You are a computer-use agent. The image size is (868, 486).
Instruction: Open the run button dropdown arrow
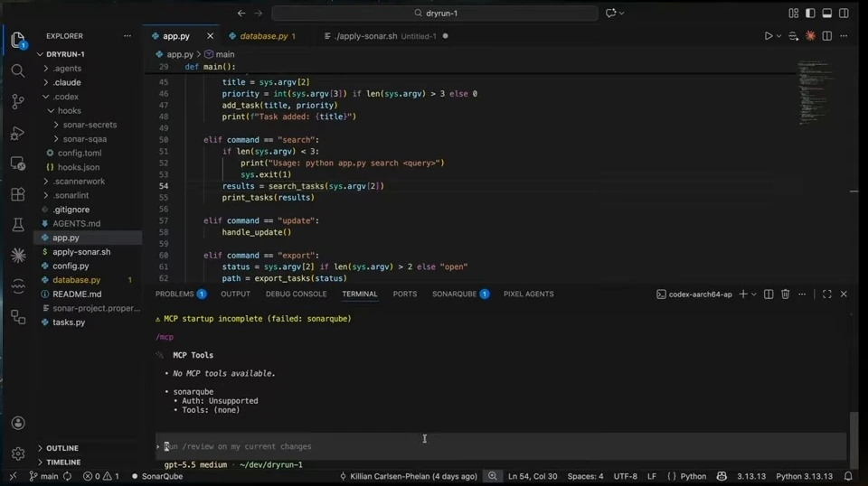coord(778,36)
